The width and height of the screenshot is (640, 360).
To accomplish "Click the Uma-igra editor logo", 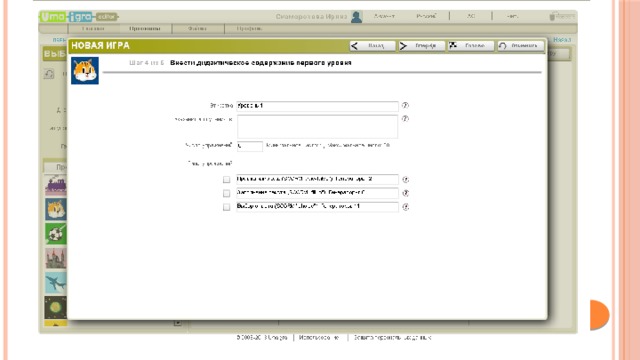I will 79,17.
